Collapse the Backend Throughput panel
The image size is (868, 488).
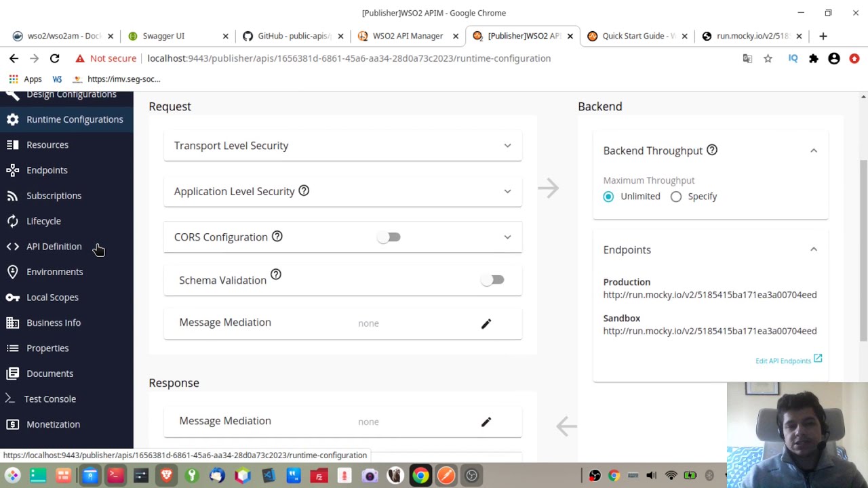(x=814, y=150)
